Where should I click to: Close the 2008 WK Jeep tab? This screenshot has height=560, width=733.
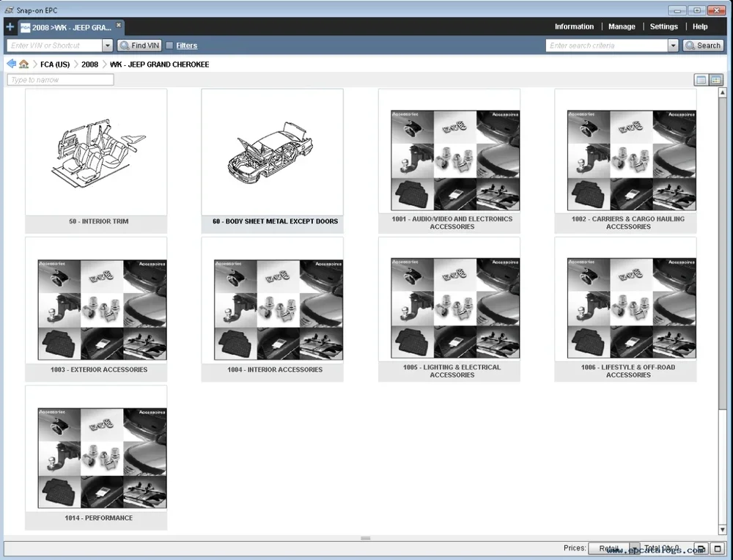coord(119,25)
